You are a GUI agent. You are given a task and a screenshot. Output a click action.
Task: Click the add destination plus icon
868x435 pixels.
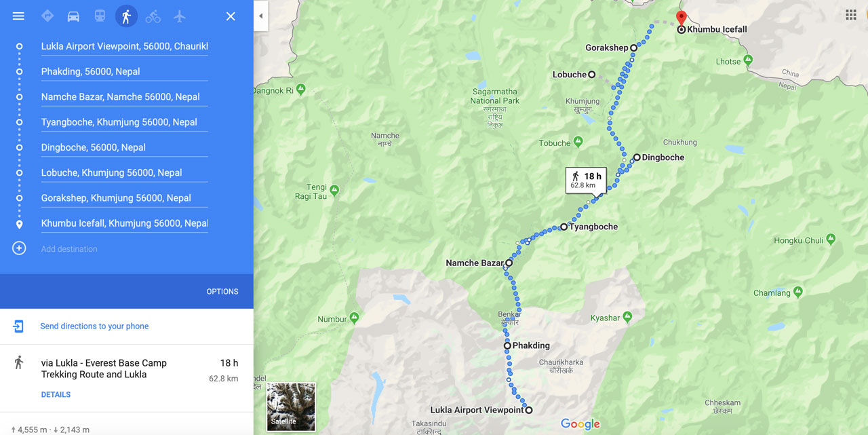pos(19,248)
